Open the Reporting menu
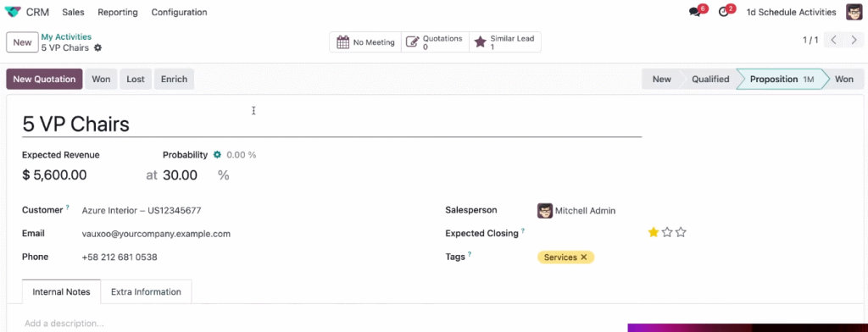This screenshot has width=868, height=332. pyautogui.click(x=117, y=12)
